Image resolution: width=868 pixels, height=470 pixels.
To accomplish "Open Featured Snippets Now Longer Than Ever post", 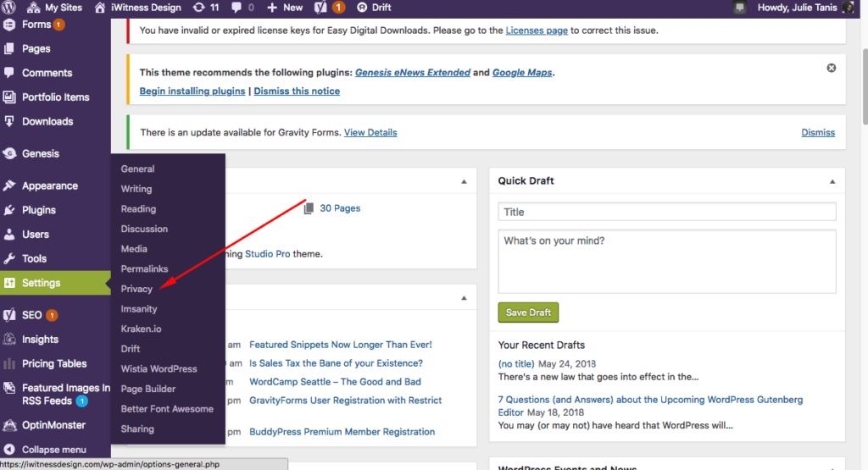I will click(x=341, y=345).
